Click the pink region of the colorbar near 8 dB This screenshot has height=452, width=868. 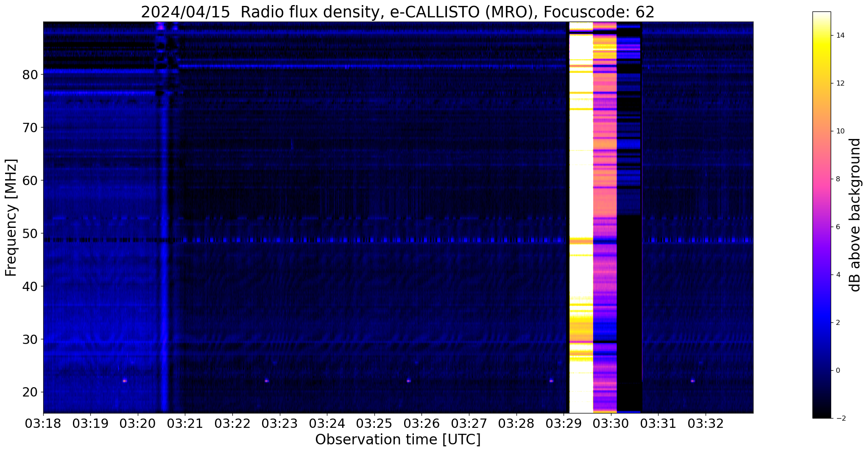pyautogui.click(x=821, y=179)
